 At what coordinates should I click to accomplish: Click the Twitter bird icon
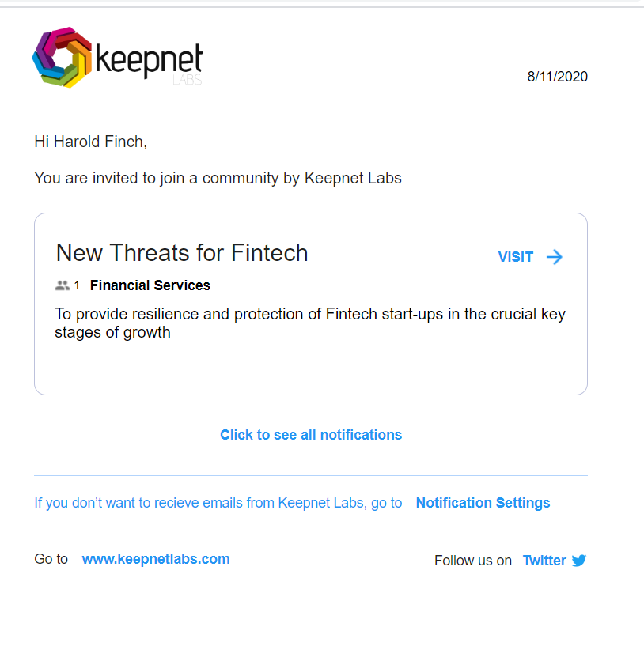579,561
